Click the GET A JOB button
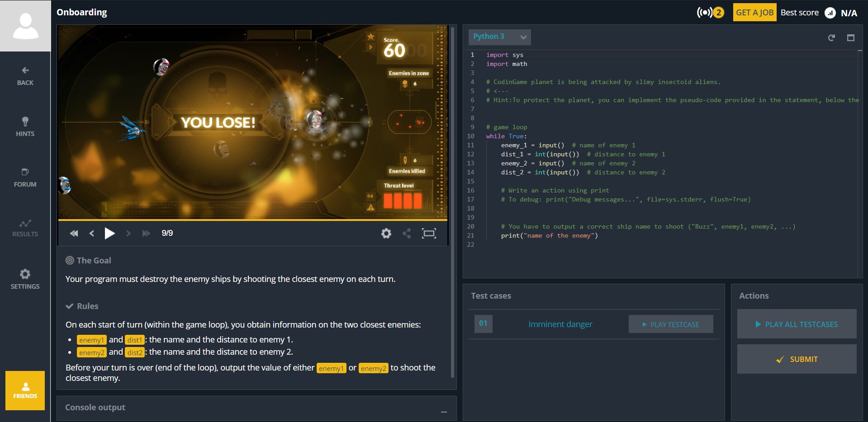 click(754, 13)
